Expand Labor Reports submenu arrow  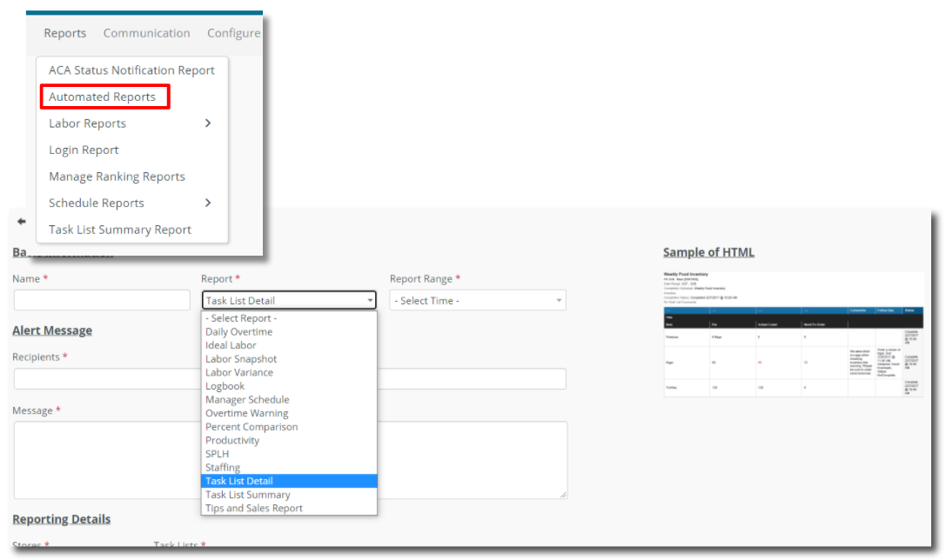tap(207, 123)
